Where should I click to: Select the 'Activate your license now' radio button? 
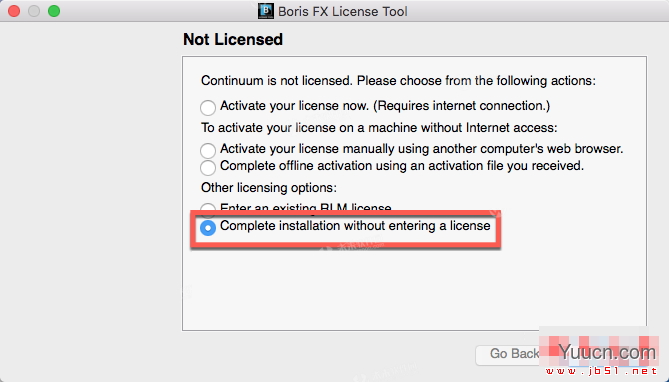[x=208, y=107]
